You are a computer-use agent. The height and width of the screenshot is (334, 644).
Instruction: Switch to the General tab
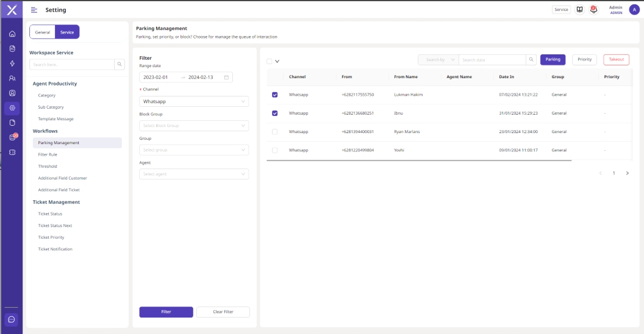coord(43,32)
